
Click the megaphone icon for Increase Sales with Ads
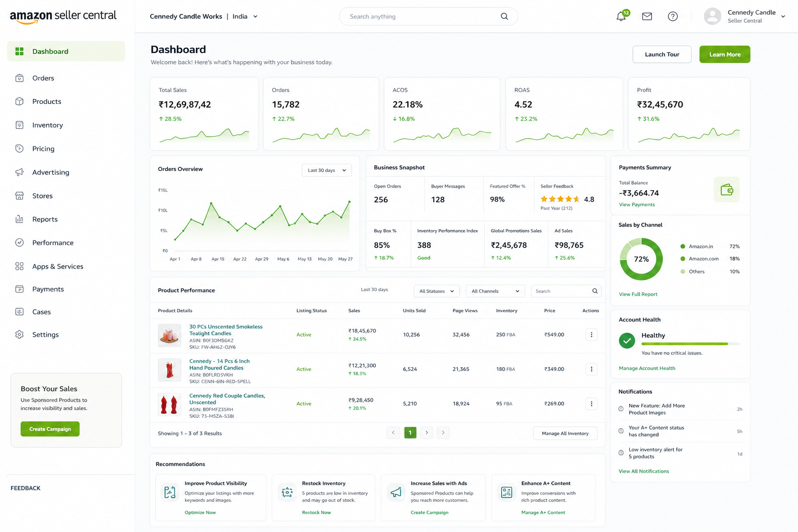pos(396,492)
